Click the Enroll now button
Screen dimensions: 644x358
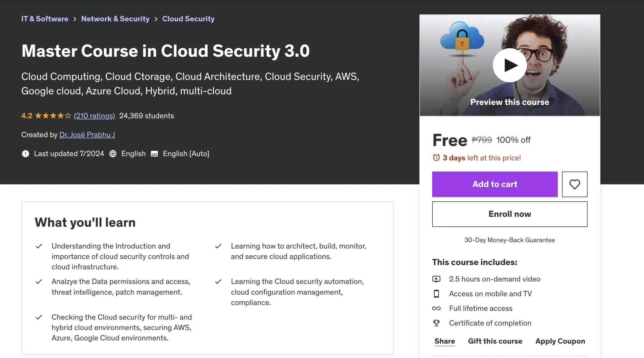click(509, 214)
